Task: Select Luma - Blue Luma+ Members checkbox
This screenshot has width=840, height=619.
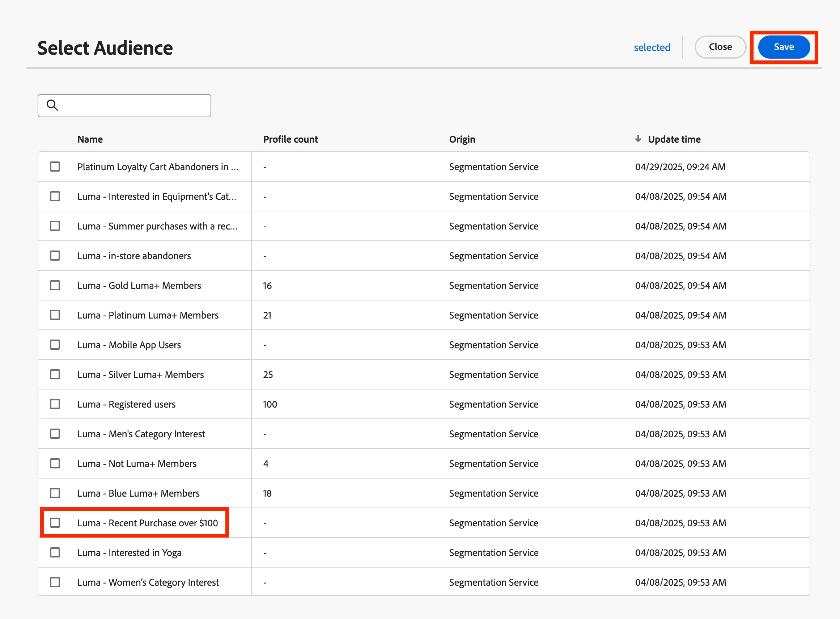Action: [55, 493]
